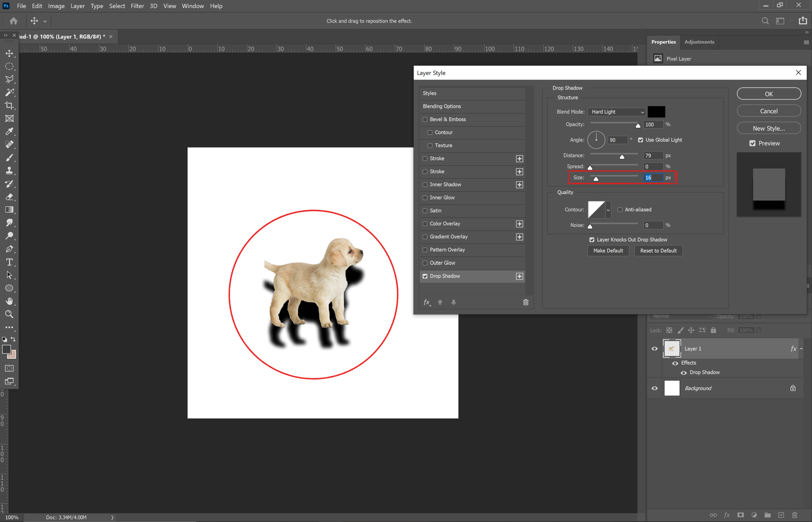Collapse Layer 1 effects list arrow
Viewport: 812px width, 522px height.
click(x=801, y=349)
